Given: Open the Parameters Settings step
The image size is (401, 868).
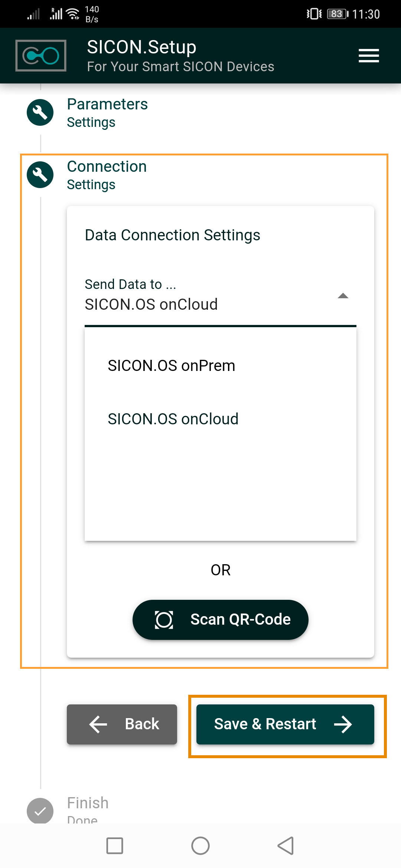Looking at the screenshot, I should tap(107, 112).
